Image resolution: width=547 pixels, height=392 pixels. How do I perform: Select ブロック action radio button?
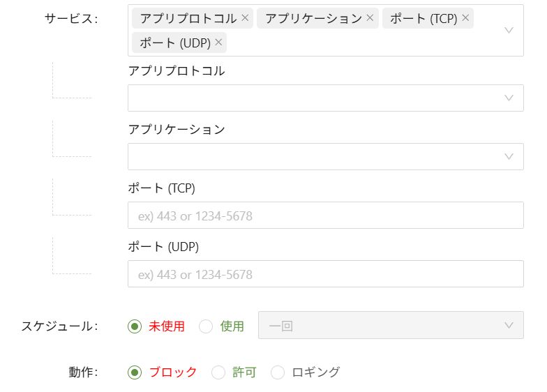[x=135, y=372]
